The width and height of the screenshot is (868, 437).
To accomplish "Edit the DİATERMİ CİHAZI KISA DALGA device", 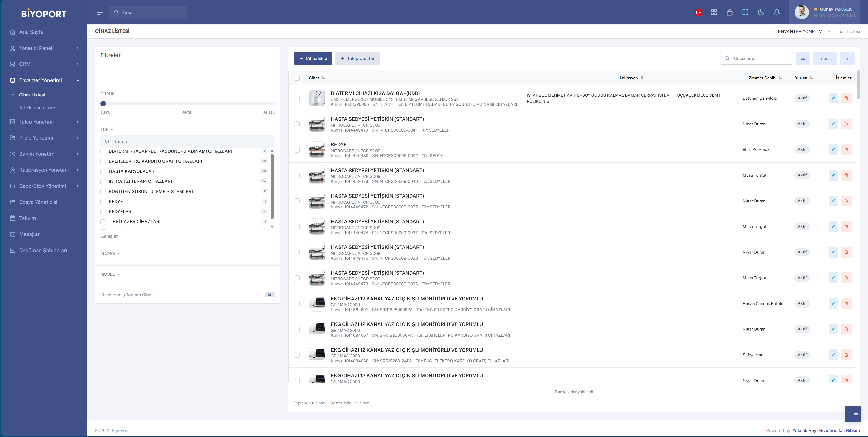I will click(x=833, y=98).
